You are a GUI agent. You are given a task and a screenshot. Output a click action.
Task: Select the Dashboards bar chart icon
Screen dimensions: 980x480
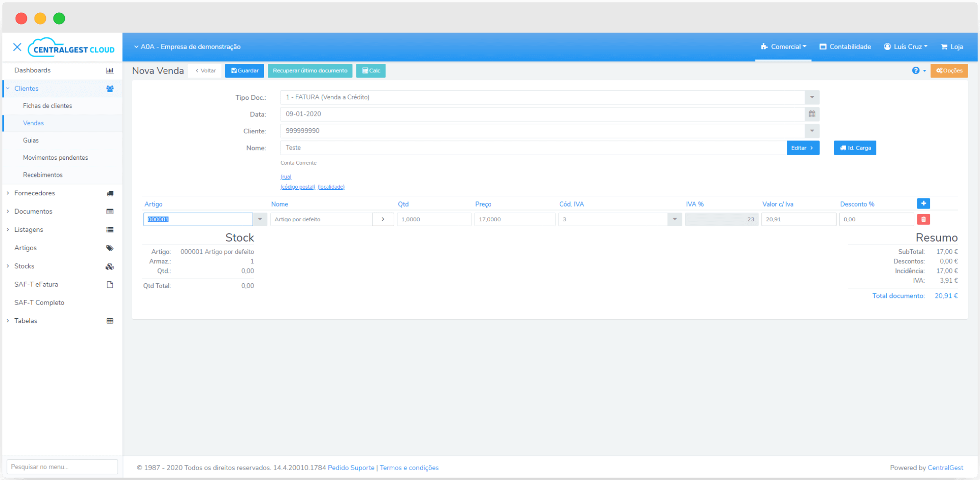tap(110, 70)
